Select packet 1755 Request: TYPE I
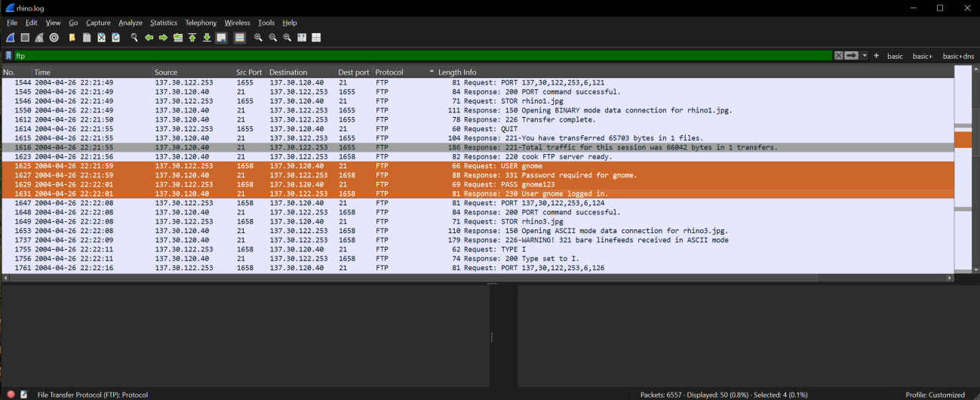This screenshot has width=980, height=400. click(x=478, y=249)
